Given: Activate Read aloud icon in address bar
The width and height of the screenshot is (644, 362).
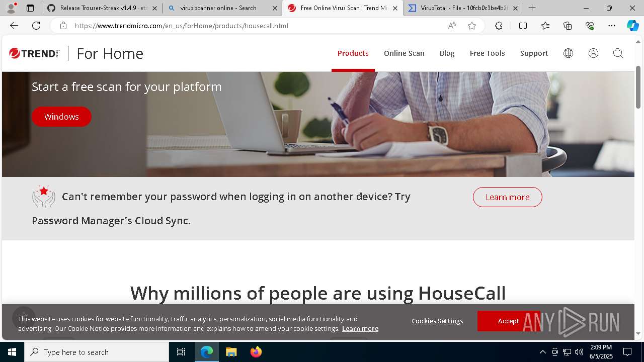Looking at the screenshot, I should [x=452, y=26].
